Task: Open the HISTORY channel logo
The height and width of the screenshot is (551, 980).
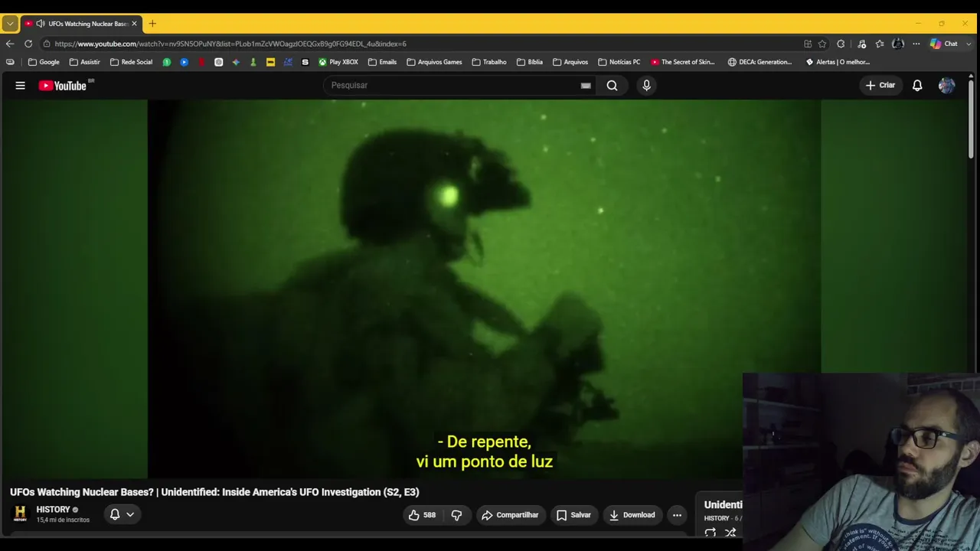Action: (20, 514)
